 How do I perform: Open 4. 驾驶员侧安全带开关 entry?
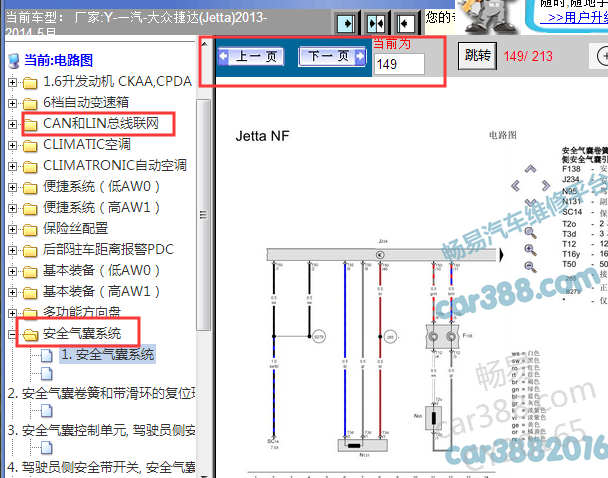101,467
